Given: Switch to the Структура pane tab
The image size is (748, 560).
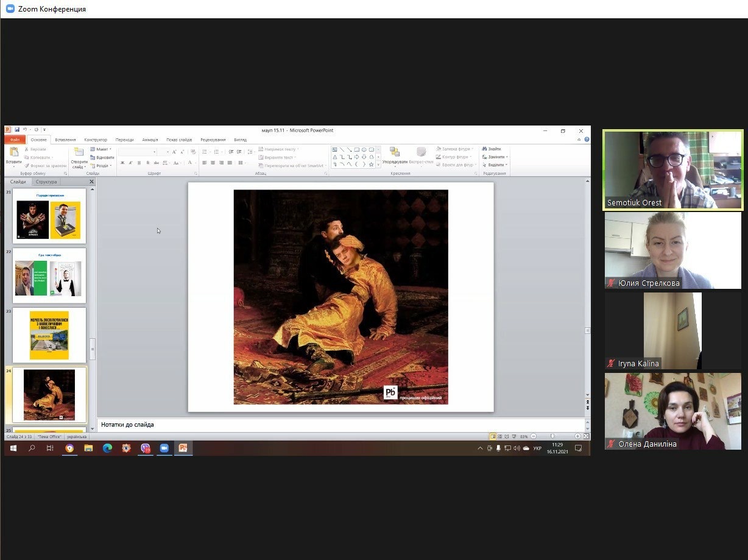Looking at the screenshot, I should pos(46,182).
